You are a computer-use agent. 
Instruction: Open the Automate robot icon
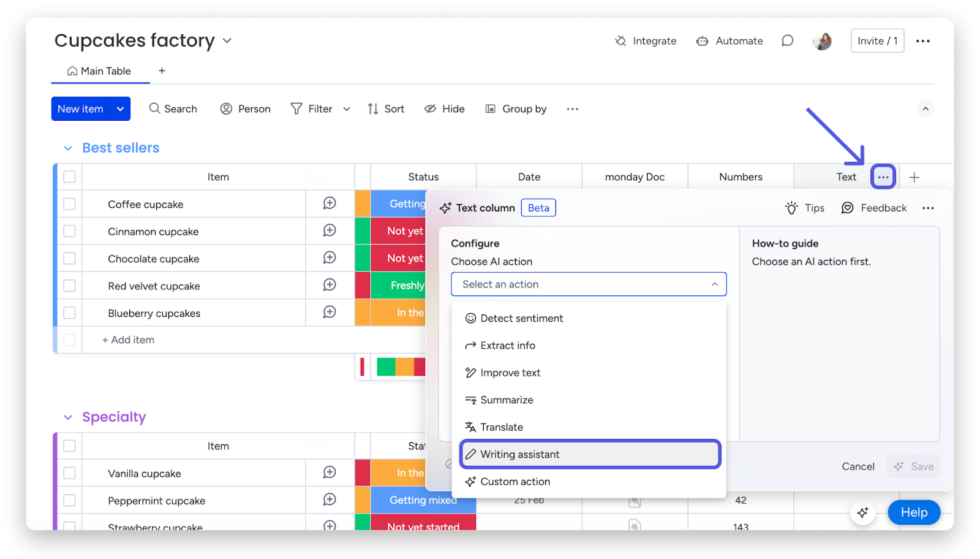(702, 41)
